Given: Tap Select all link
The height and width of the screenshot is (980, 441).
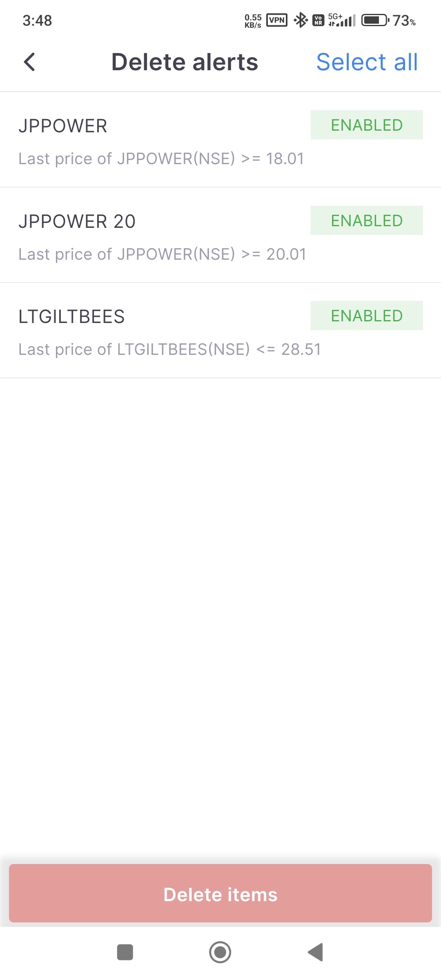Looking at the screenshot, I should (x=367, y=62).
